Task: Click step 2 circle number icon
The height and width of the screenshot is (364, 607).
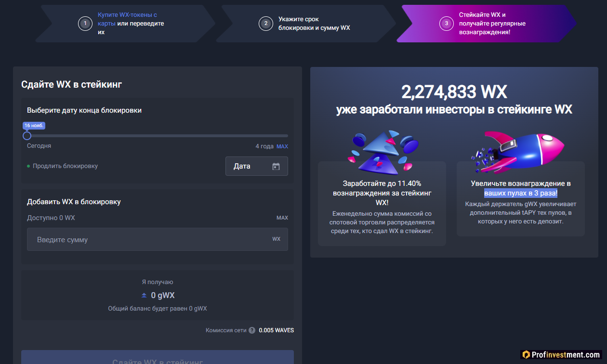Action: click(x=265, y=24)
